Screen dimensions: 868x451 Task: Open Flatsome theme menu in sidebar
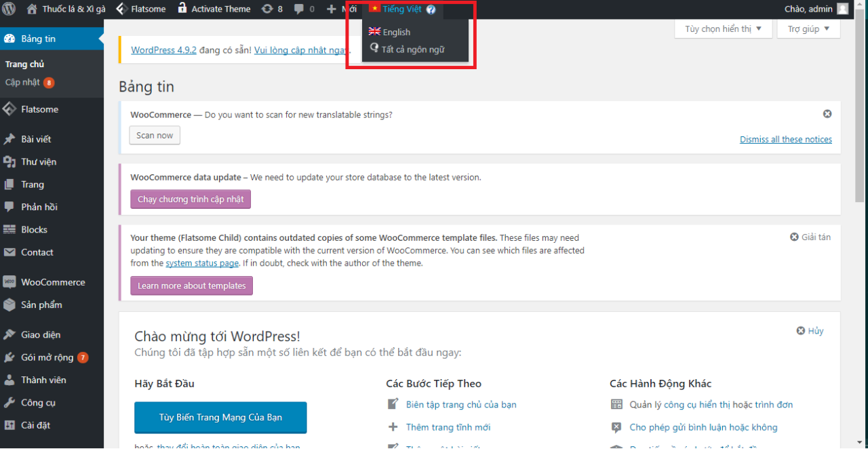pyautogui.click(x=39, y=109)
